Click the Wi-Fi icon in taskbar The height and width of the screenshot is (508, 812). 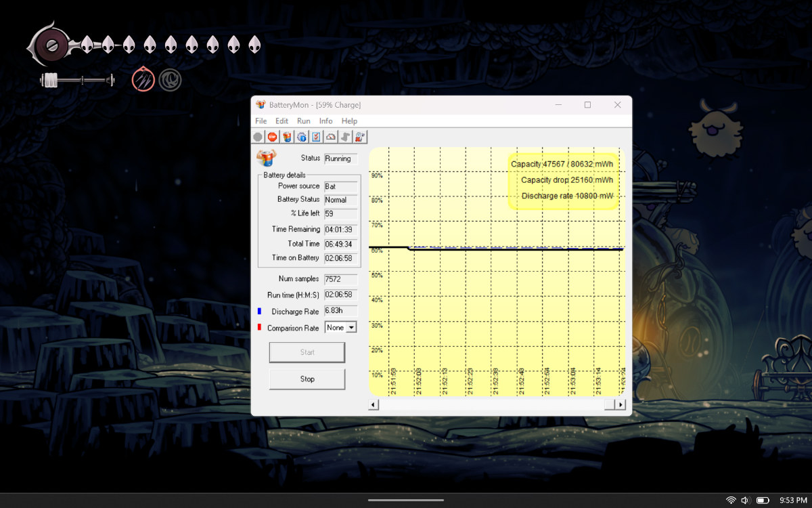(x=731, y=500)
